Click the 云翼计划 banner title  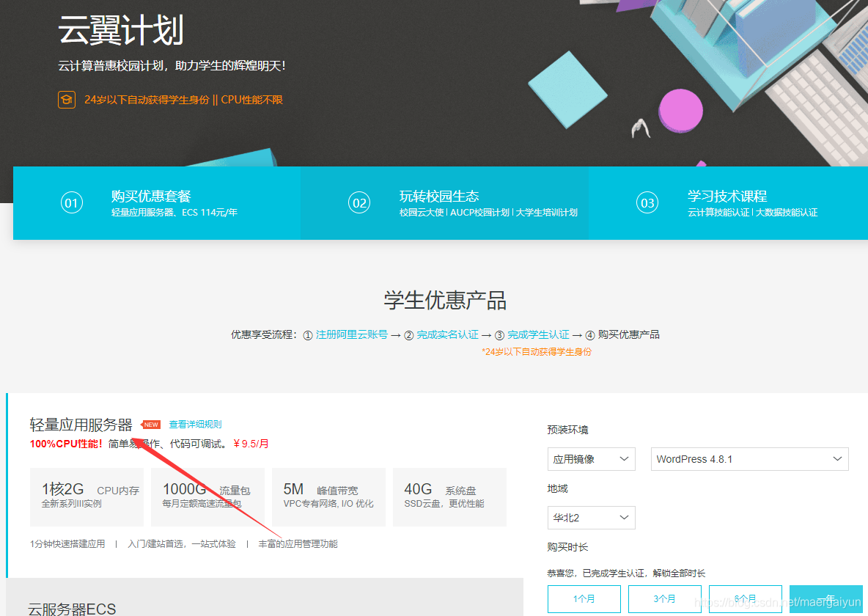pyautogui.click(x=121, y=31)
